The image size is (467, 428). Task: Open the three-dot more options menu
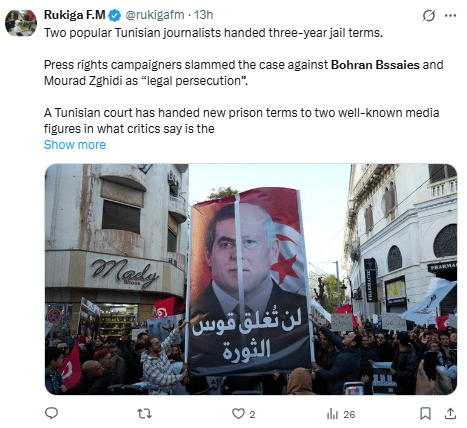pos(450,15)
